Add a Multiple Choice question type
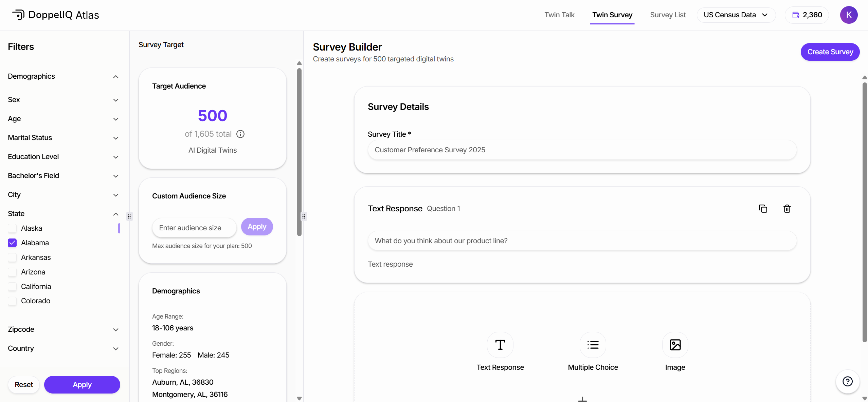Viewport: 868px width, 402px height. 593,345
